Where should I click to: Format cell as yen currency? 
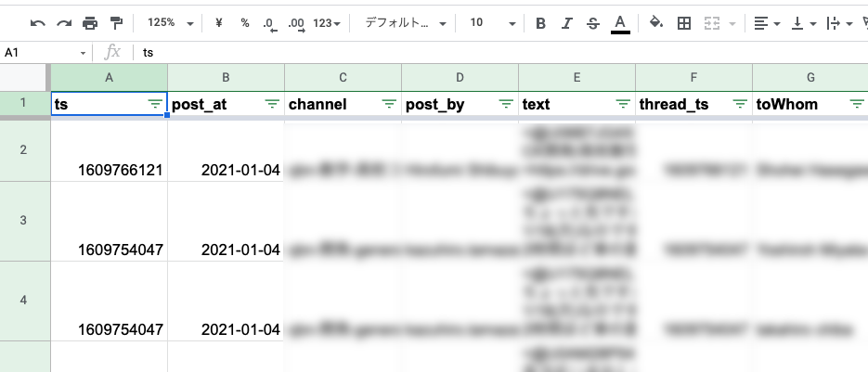click(x=219, y=22)
